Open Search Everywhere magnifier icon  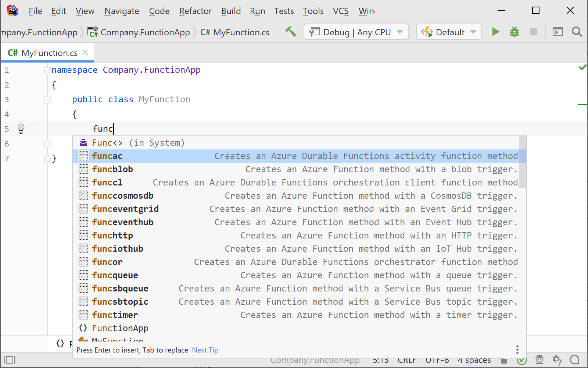(x=577, y=32)
